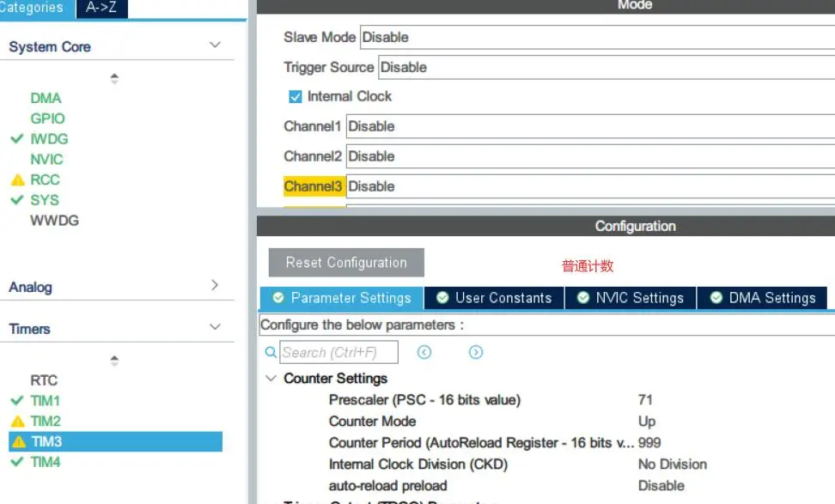Collapse the Counter Settings group

[x=271, y=379]
